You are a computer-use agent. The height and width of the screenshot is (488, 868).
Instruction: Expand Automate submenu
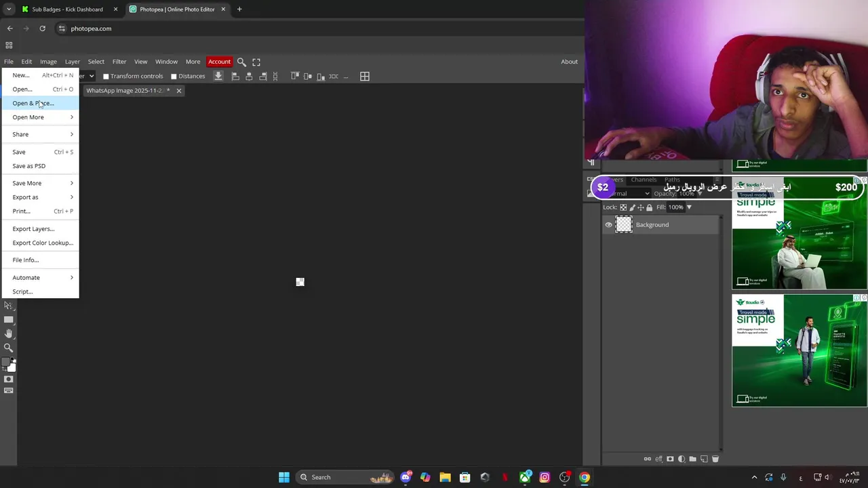[x=41, y=277]
